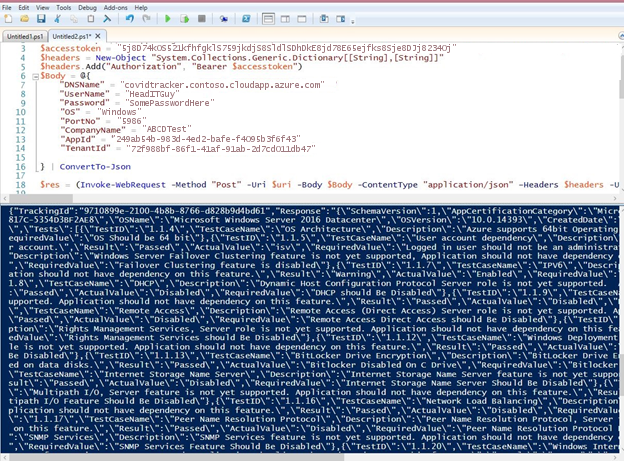Image resolution: width=624 pixels, height=461 pixels.
Task: Open toolbar overflow options arrow
Action: click(353, 21)
